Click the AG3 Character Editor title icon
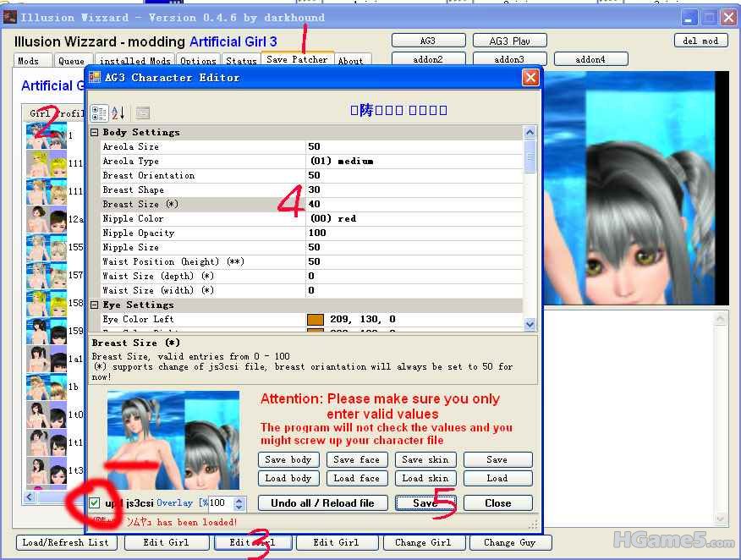Viewport: 741px width, 560px height. pos(95,78)
